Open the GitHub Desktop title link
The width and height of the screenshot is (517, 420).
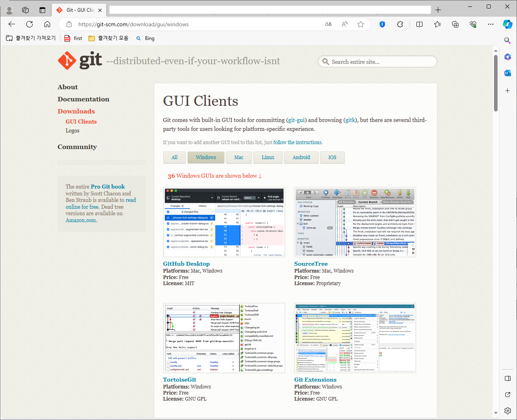186,264
